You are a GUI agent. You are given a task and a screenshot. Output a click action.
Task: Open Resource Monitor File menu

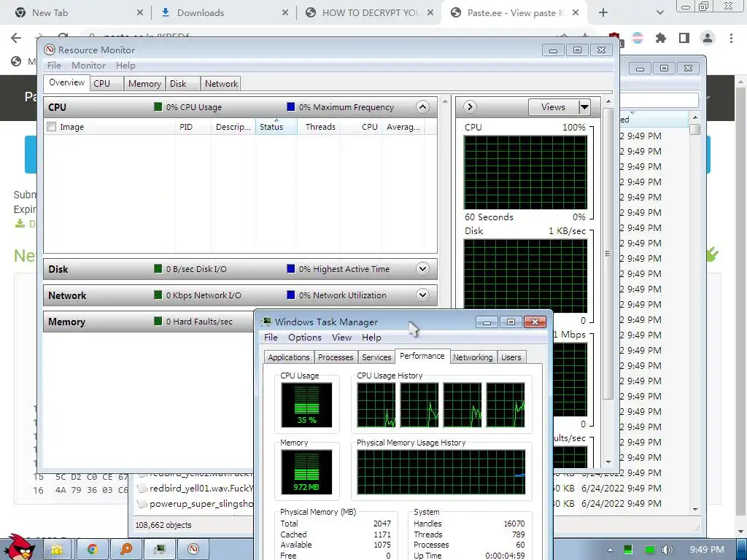54,65
